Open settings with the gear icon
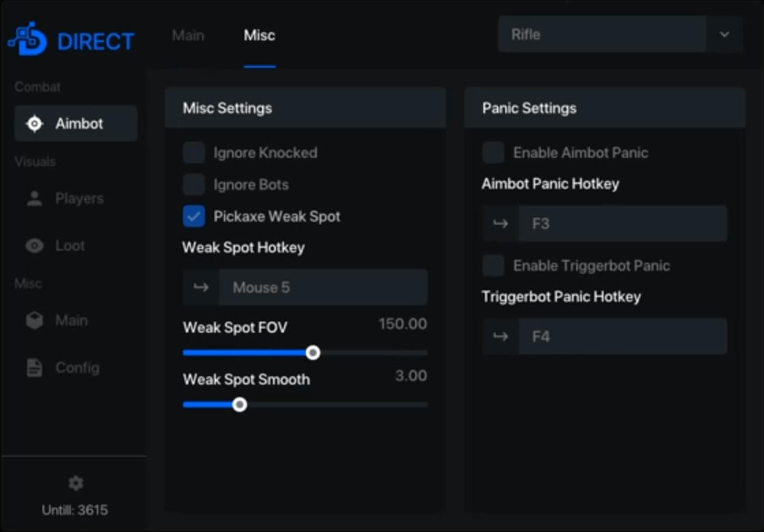Screen dimensions: 764x532 pyautogui.click(x=76, y=484)
